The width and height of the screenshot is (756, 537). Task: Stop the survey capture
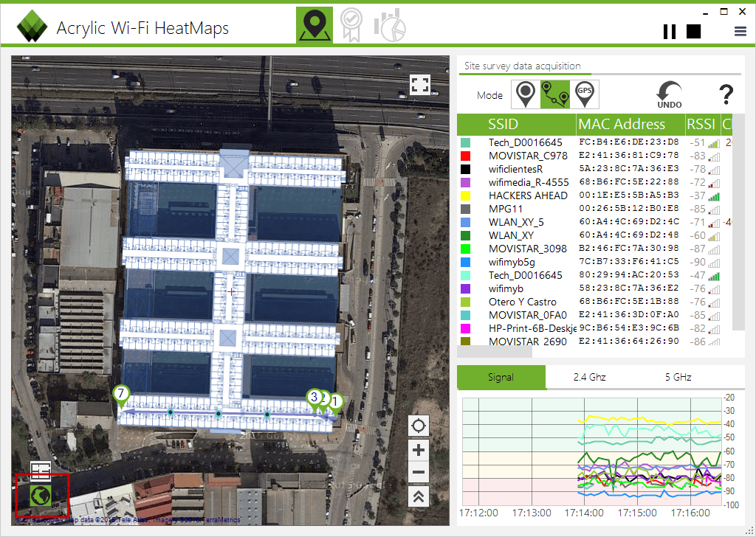pos(693,31)
